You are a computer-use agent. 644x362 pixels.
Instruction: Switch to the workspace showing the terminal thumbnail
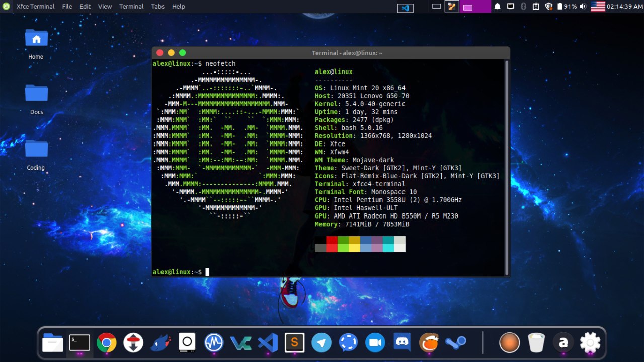[452, 7]
